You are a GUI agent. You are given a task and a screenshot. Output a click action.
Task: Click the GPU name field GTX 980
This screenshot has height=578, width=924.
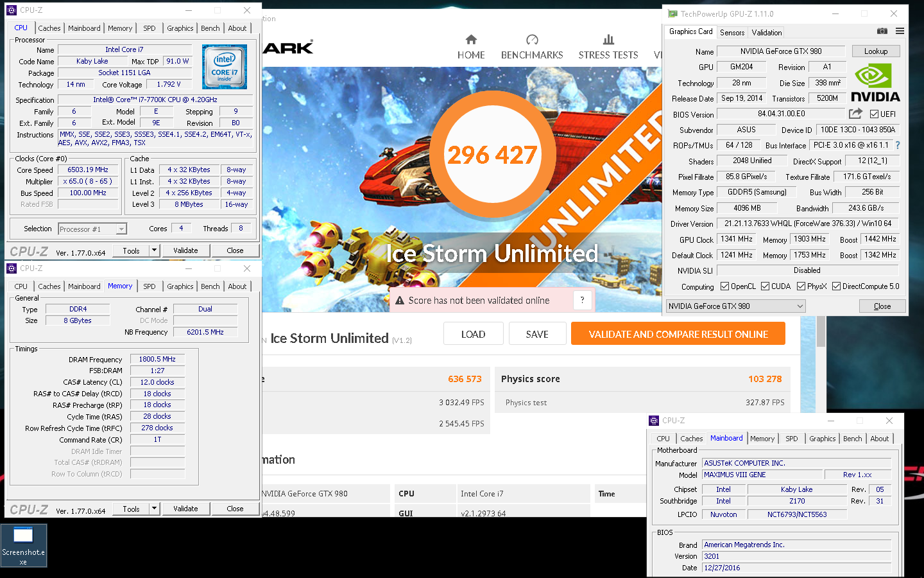point(781,51)
